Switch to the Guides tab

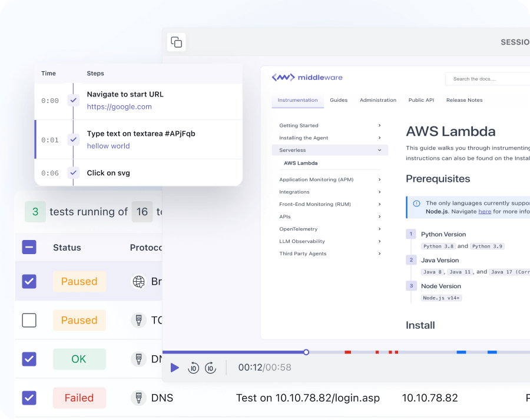339,100
